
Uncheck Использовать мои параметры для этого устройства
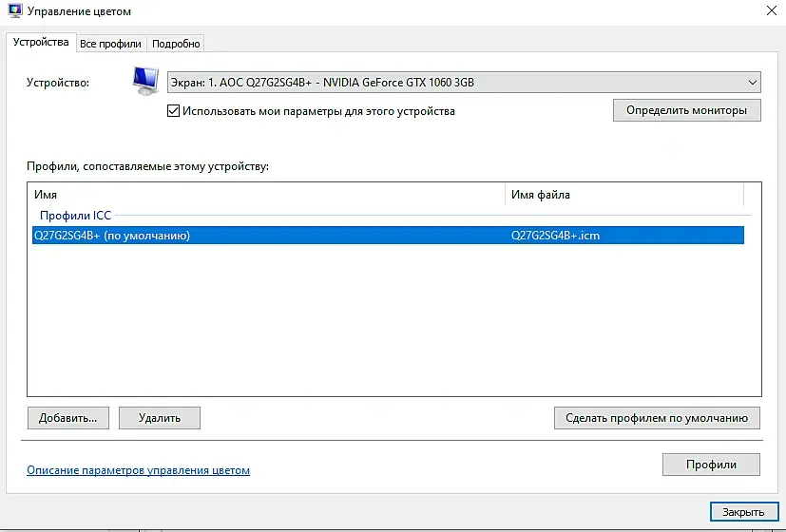pos(173,111)
